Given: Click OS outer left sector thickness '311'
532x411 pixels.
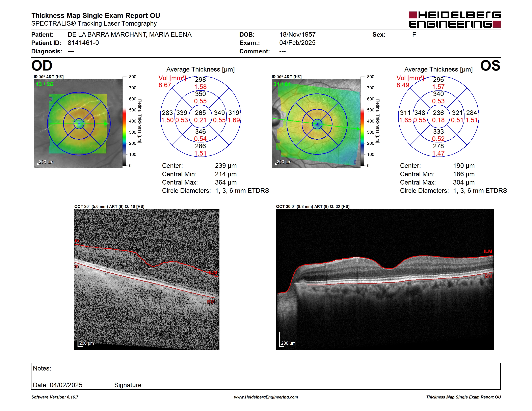Looking at the screenshot, I should [405, 113].
